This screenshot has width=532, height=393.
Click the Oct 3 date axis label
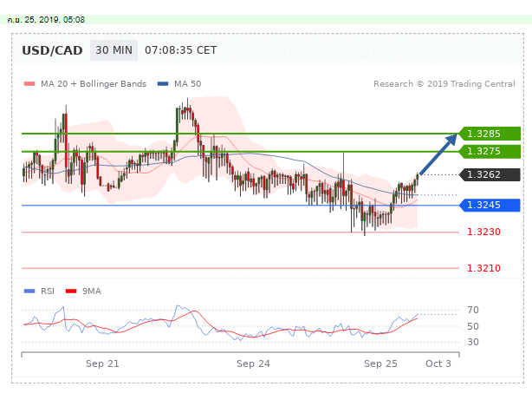(438, 364)
